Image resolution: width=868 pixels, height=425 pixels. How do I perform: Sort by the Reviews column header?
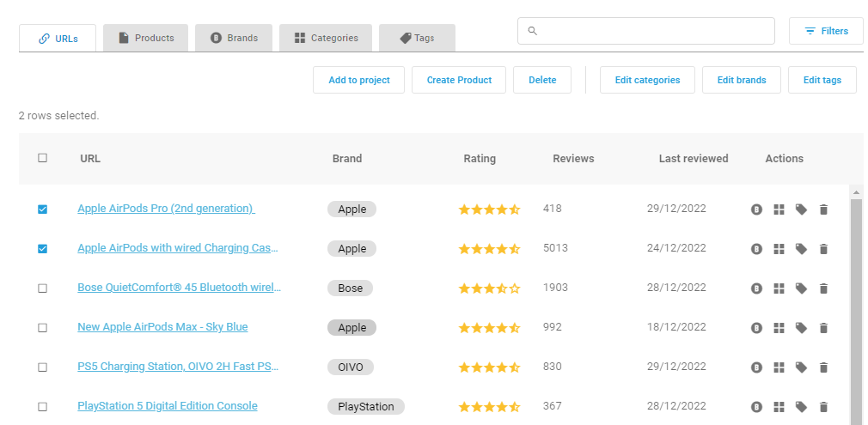[573, 159]
